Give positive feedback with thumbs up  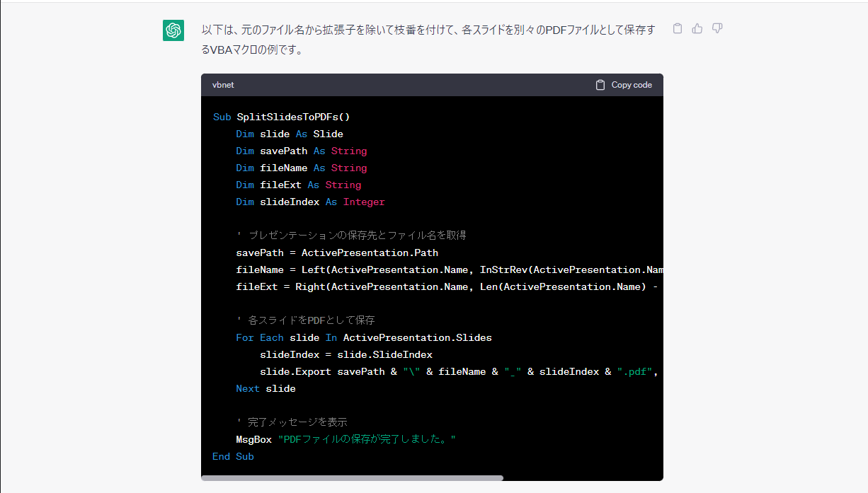click(x=697, y=28)
